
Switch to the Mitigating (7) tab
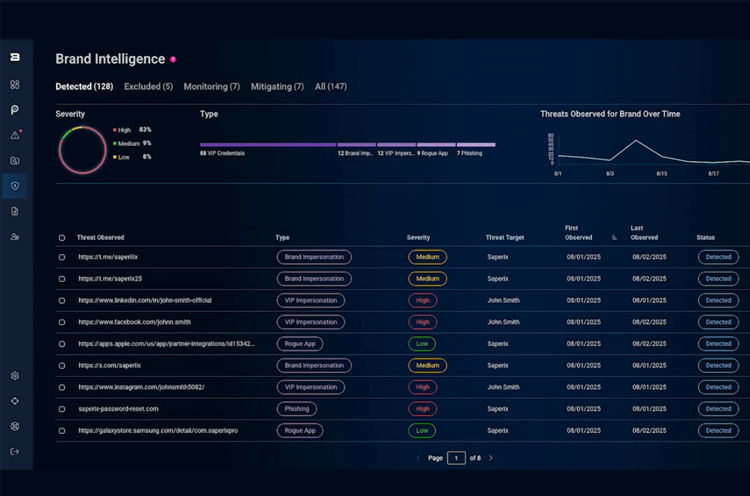[277, 87]
